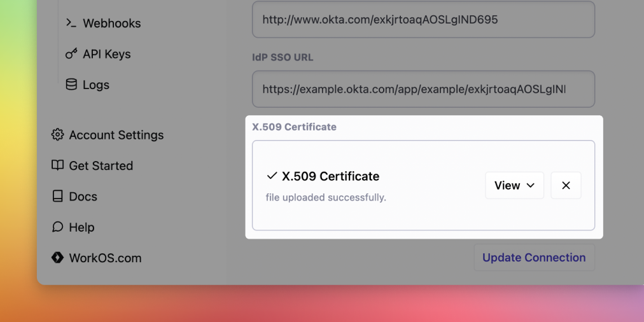Open the Get Started link
Viewport: 644px width, 322px height.
pyautogui.click(x=101, y=165)
